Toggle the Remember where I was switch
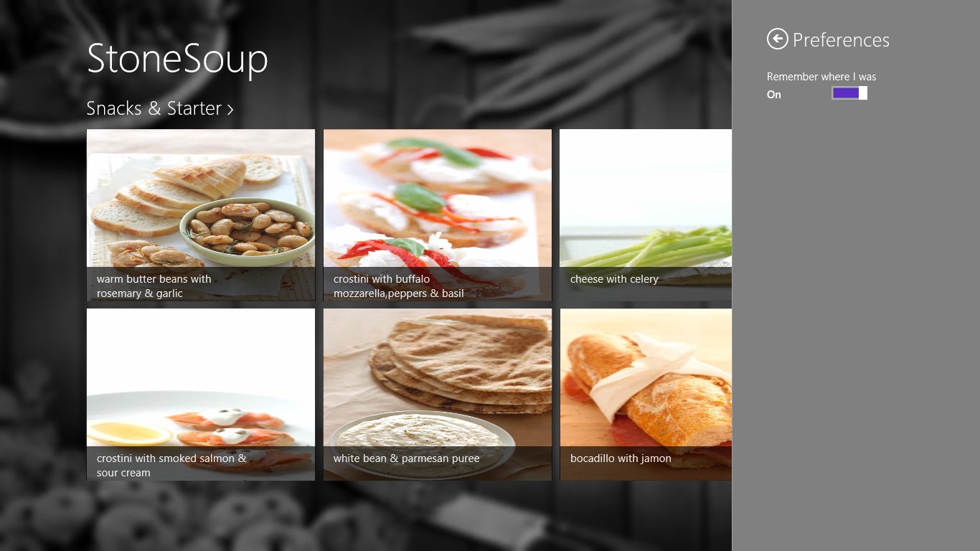The width and height of the screenshot is (980, 551). click(849, 93)
